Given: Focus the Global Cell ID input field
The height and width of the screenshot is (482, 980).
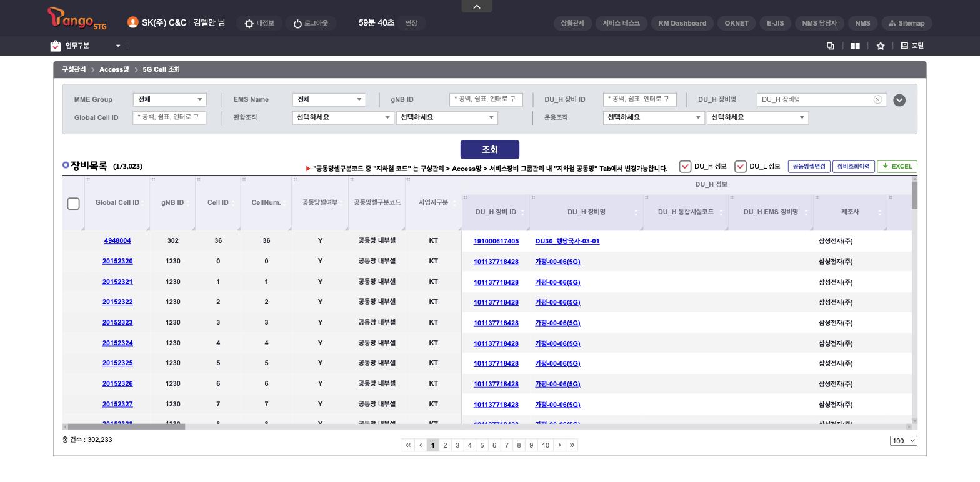Looking at the screenshot, I should (x=169, y=117).
